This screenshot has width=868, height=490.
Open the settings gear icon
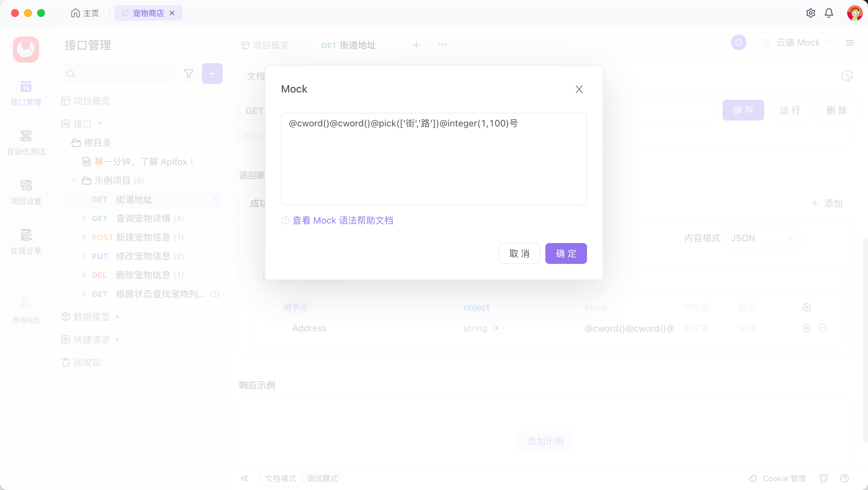pyautogui.click(x=810, y=13)
